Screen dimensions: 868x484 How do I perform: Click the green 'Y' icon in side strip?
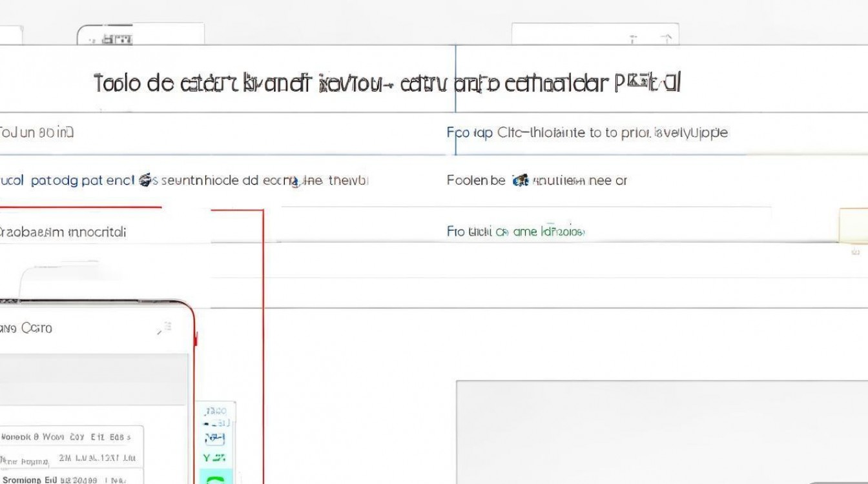(x=214, y=458)
